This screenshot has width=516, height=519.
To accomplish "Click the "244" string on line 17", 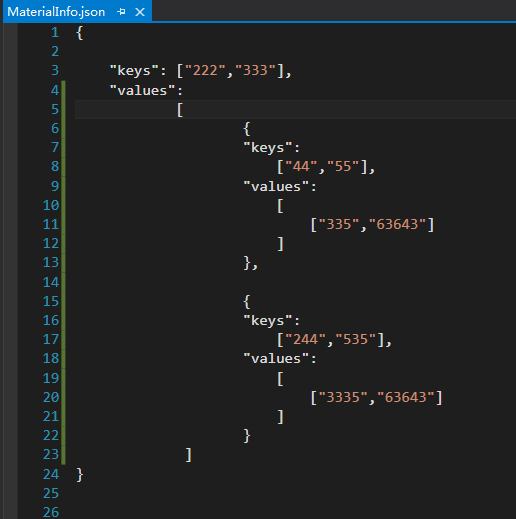I will [305, 339].
